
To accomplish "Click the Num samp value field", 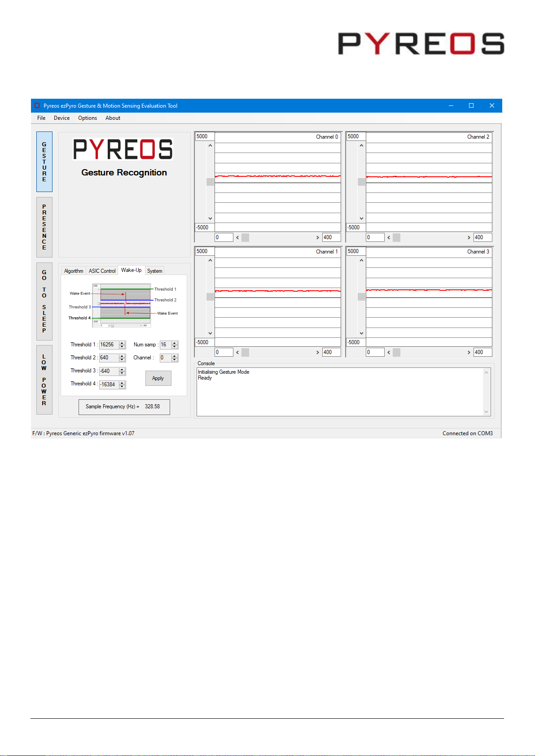I will [166, 345].
